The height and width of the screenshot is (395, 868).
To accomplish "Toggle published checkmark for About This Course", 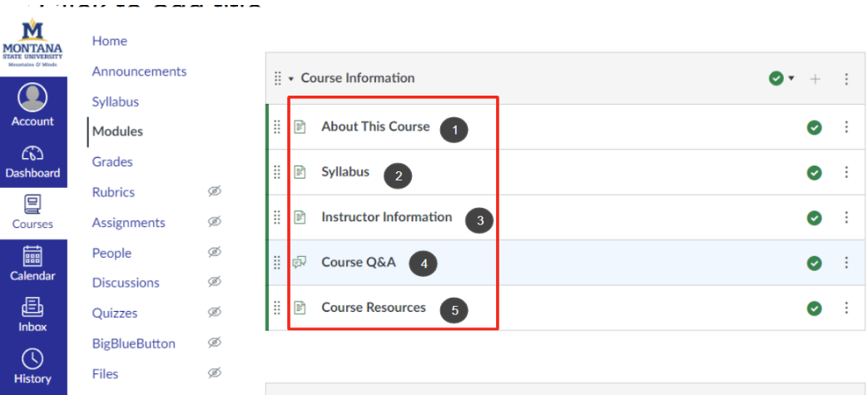I will click(814, 127).
